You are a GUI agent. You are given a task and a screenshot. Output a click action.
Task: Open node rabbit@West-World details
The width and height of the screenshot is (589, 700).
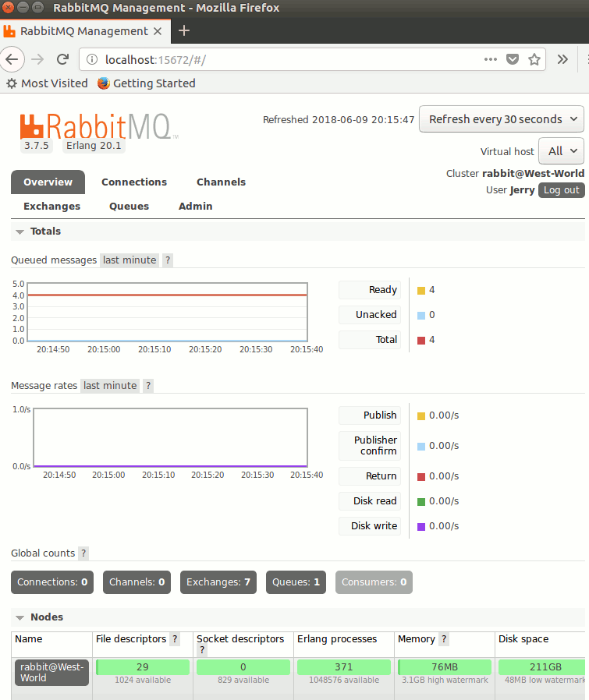(51, 672)
